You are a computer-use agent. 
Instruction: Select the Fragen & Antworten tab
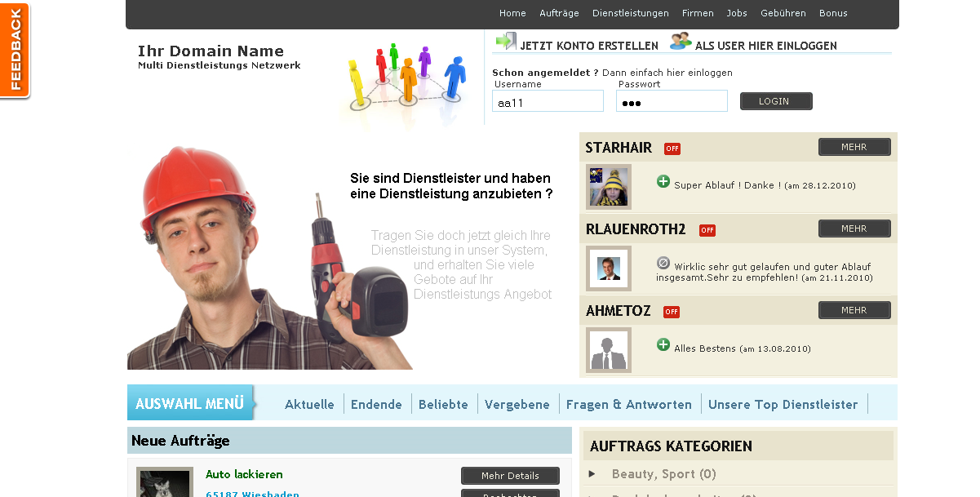[x=628, y=404]
